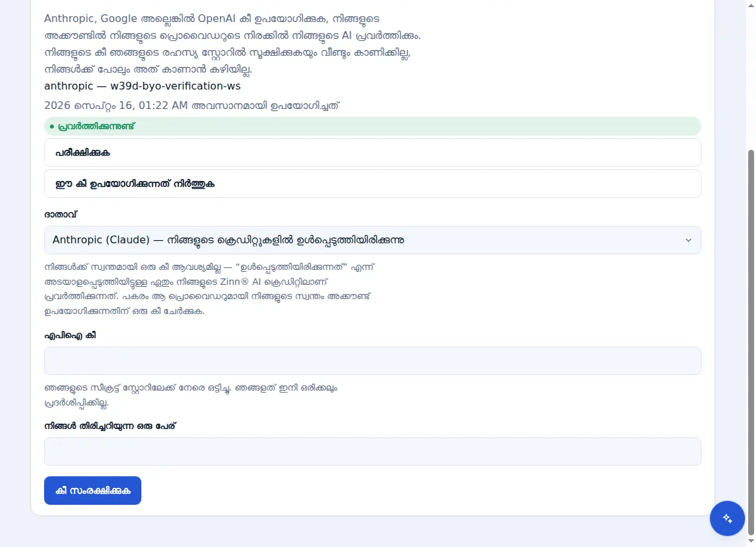Click the നിങ്ങൾ തിരിച്ചറിയുന്ന ഒരു പേര് label

click(x=110, y=426)
